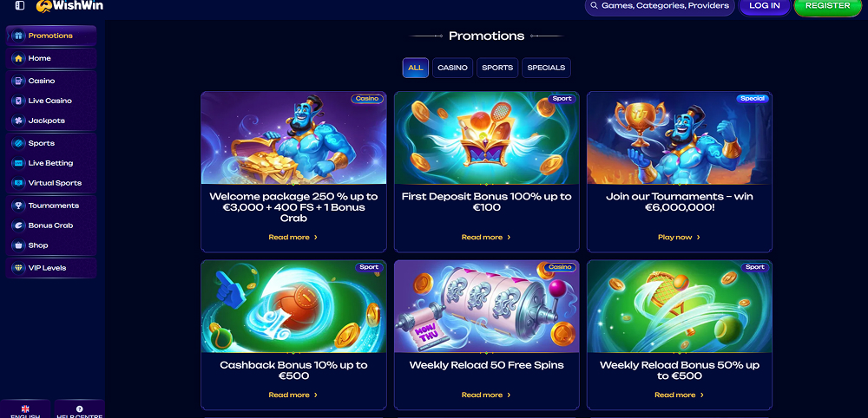The height and width of the screenshot is (418, 868).
Task: Open Bonus Crab sidebar item
Action: (51, 225)
